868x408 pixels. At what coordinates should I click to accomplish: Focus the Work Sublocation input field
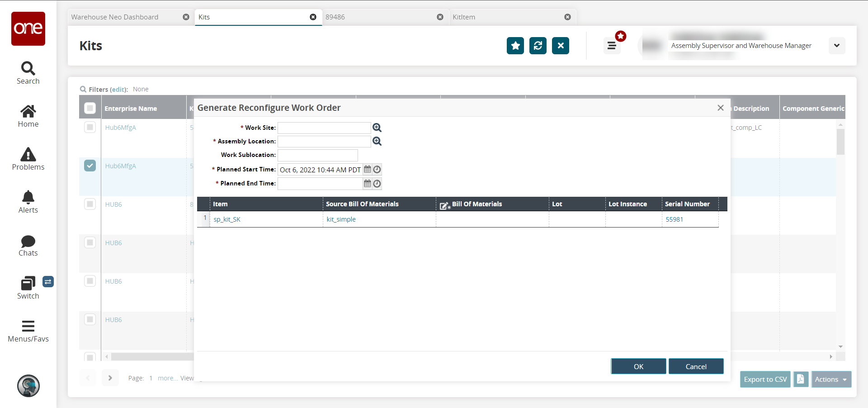pos(318,155)
